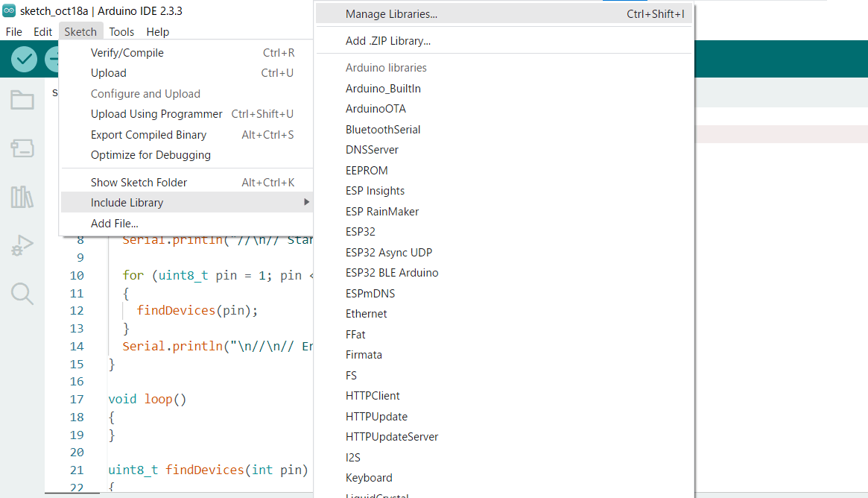
Task: Open Manage Libraries... entry
Action: (504, 14)
